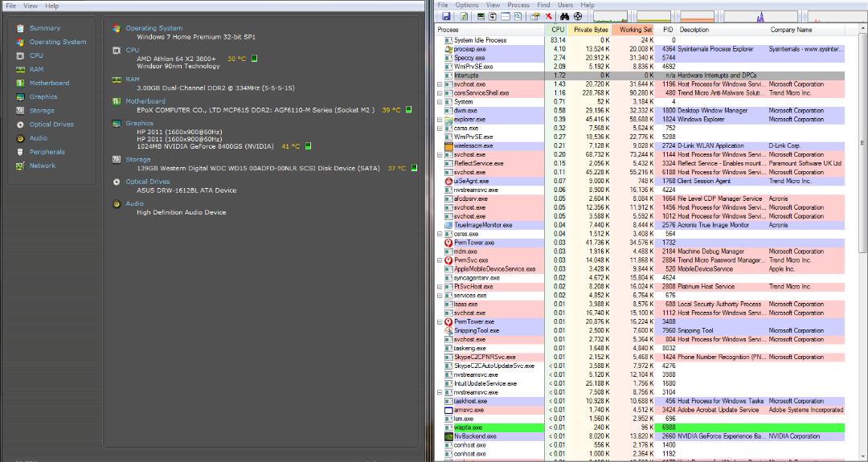Click the Audio speaker icon in Speccy sidebar
This screenshot has height=462, width=868.
[20, 138]
